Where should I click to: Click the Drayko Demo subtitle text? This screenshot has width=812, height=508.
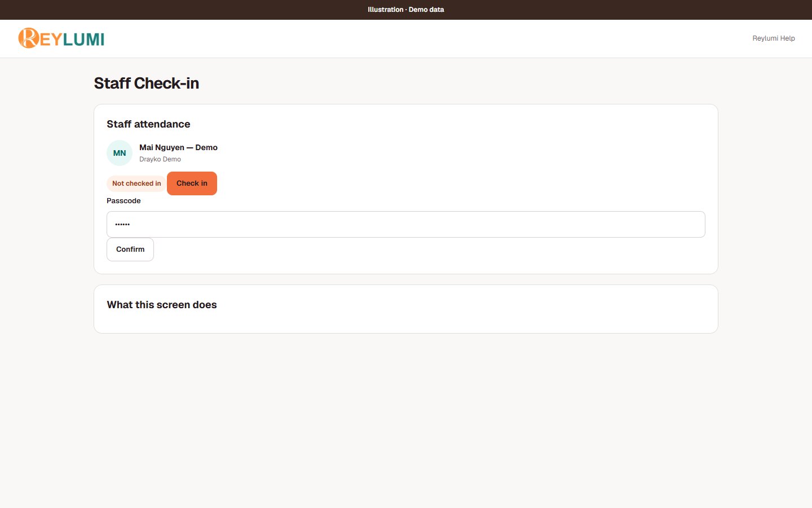point(160,159)
